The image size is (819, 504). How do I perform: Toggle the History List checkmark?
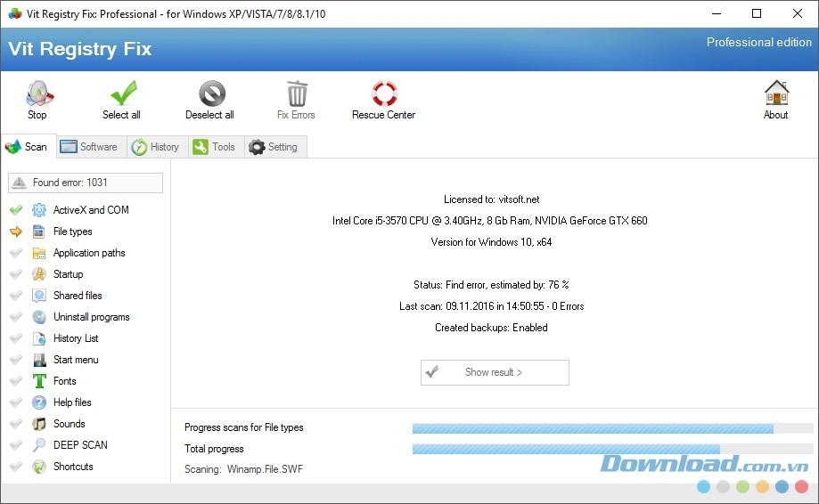[16, 338]
